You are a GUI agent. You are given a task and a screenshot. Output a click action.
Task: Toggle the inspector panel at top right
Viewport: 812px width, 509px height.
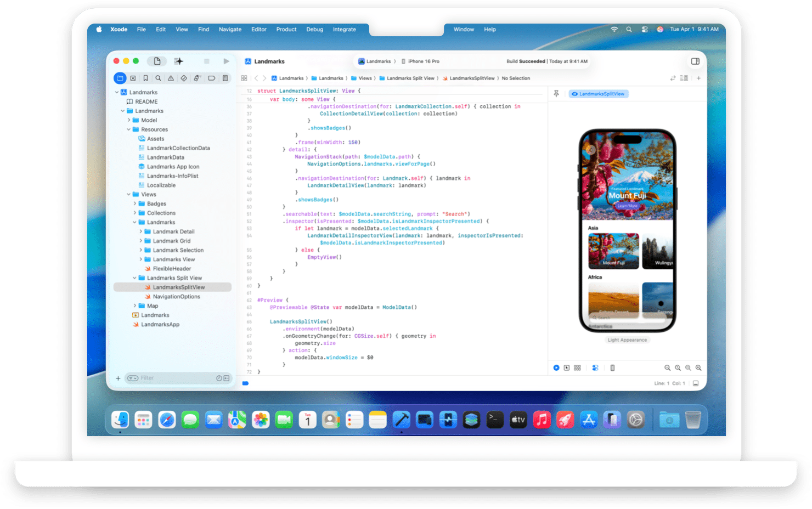pyautogui.click(x=695, y=61)
